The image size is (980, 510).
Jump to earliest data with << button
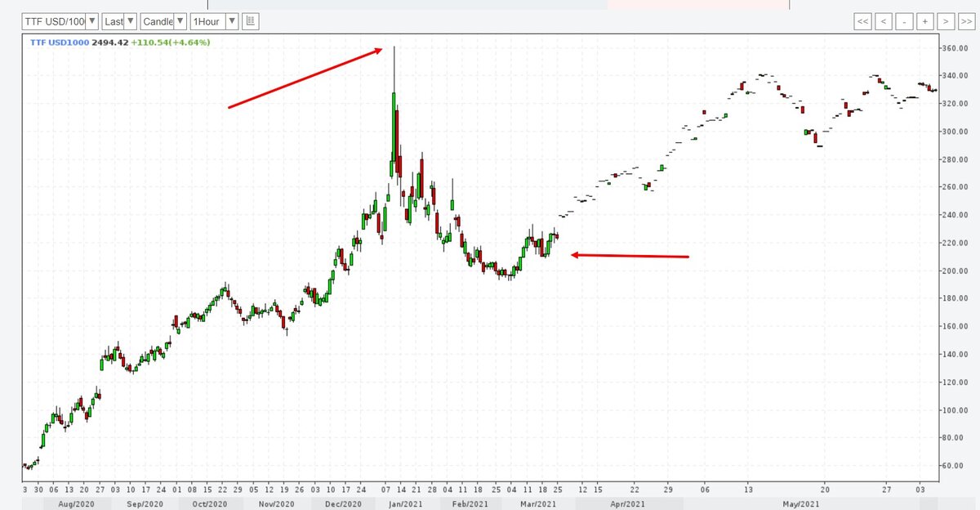pyautogui.click(x=863, y=22)
